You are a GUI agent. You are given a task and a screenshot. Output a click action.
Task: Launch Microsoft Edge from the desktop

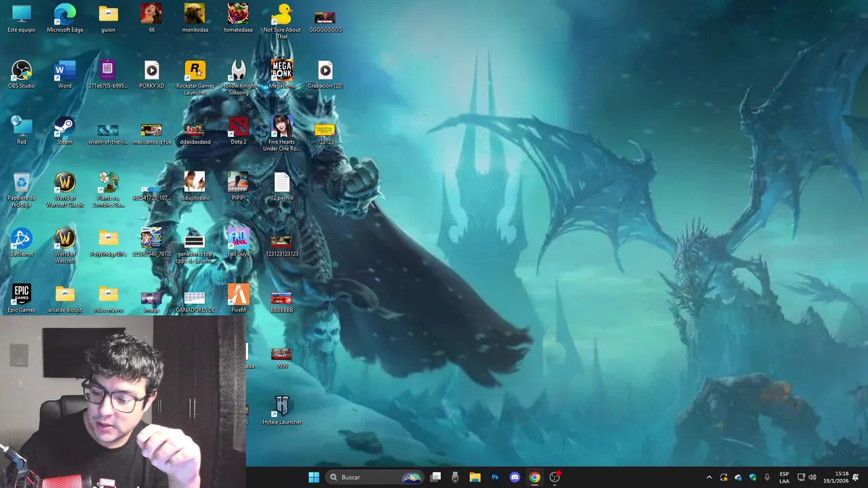click(x=65, y=18)
